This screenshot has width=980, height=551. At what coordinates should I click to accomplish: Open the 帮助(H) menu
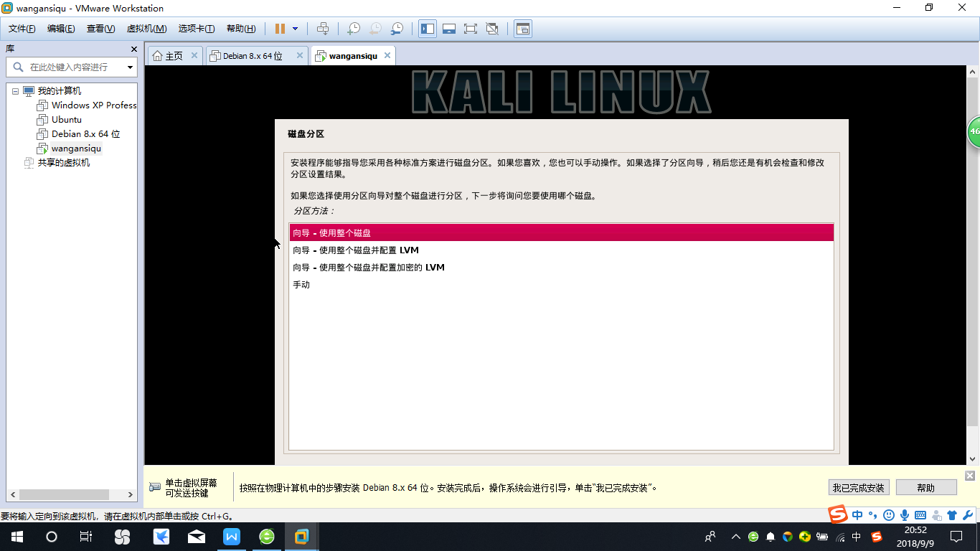click(241, 29)
